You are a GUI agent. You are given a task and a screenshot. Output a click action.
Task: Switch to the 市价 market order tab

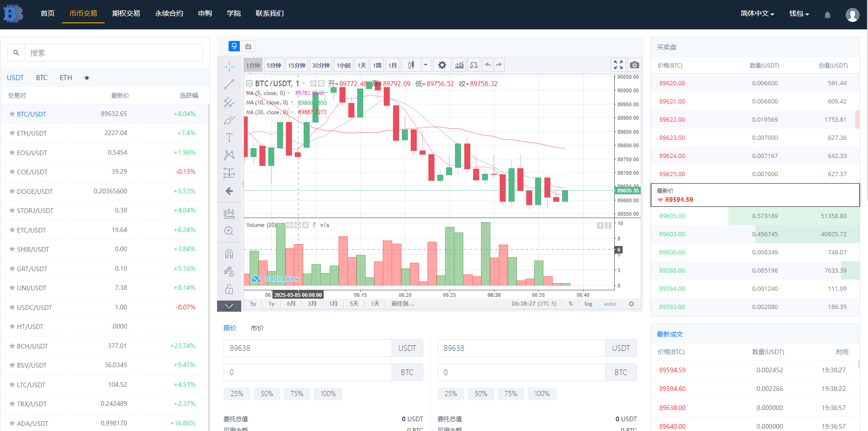pos(257,328)
